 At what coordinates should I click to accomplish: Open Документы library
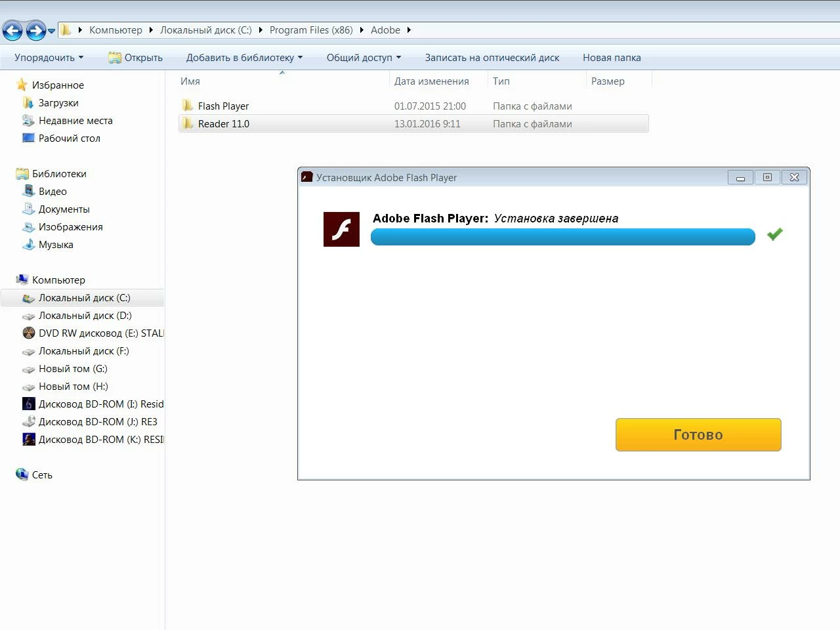(x=64, y=209)
